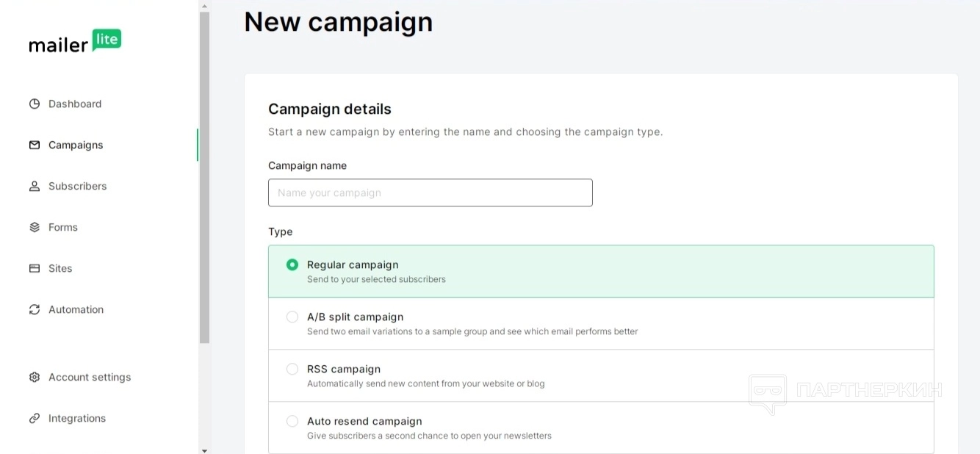Click the Integrations chain link icon

coord(35,418)
